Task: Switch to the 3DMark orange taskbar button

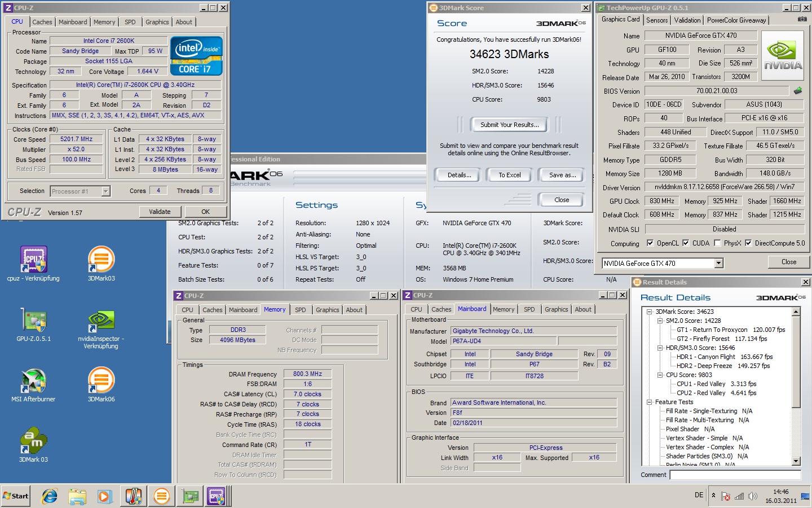Action: [x=161, y=496]
